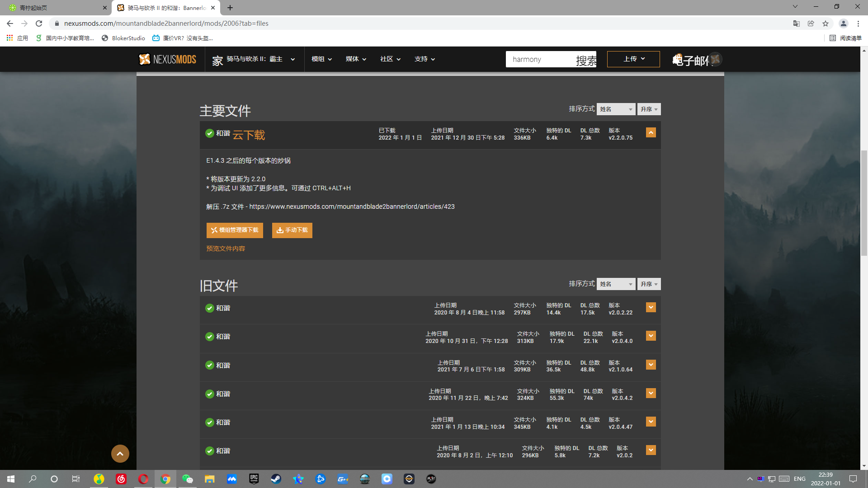This screenshot has height=488, width=868.
Task: Open Windows search from the taskbar
Action: (33, 479)
